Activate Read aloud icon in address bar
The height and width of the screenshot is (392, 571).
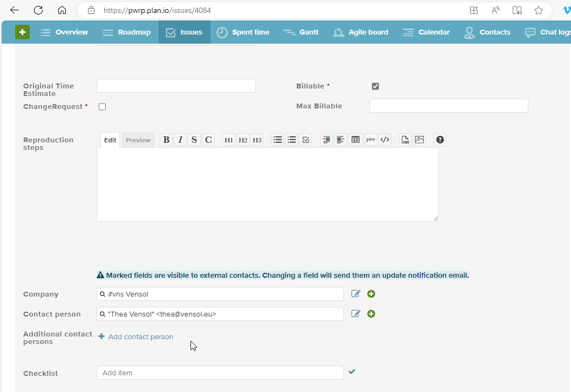click(x=495, y=10)
